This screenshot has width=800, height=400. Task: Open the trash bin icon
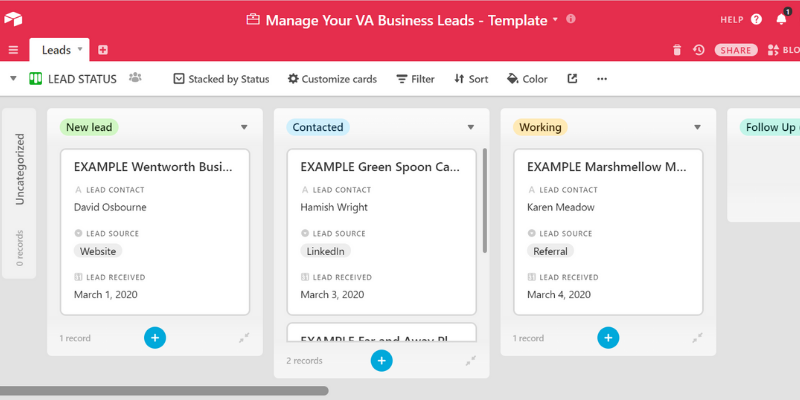click(x=677, y=50)
